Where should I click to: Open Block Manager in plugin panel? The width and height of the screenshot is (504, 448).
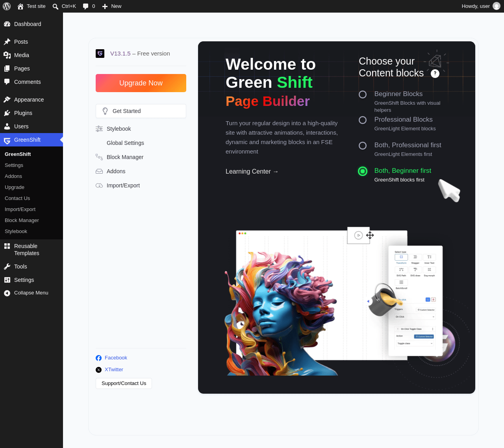125,157
